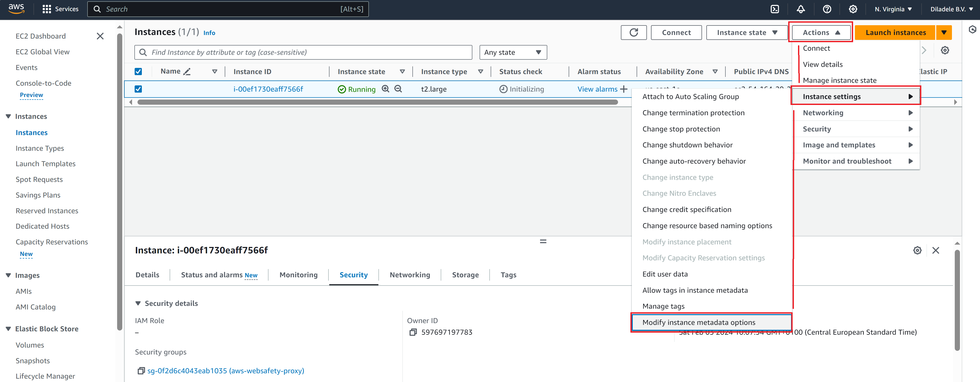Edit the Name column pencil icon
Viewport: 980px width, 382px height.
(187, 72)
